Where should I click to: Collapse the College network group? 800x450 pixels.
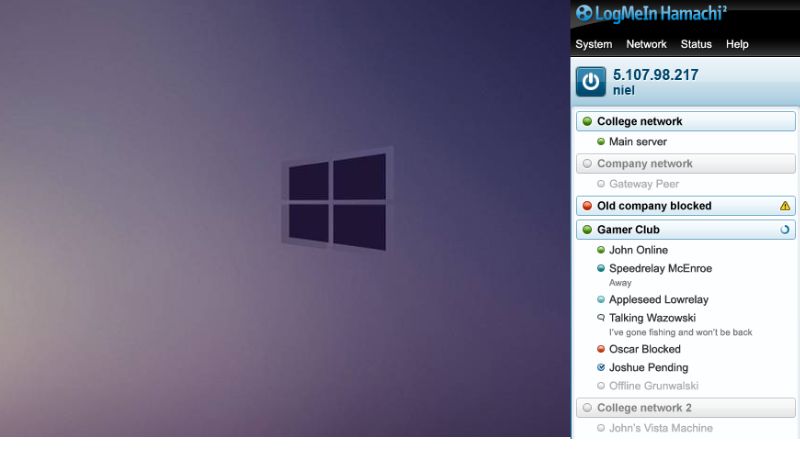tap(685, 121)
